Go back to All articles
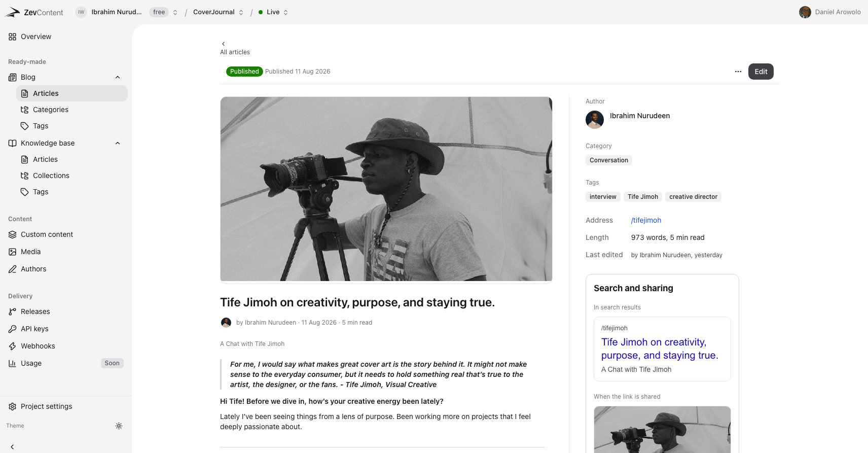 235,52
